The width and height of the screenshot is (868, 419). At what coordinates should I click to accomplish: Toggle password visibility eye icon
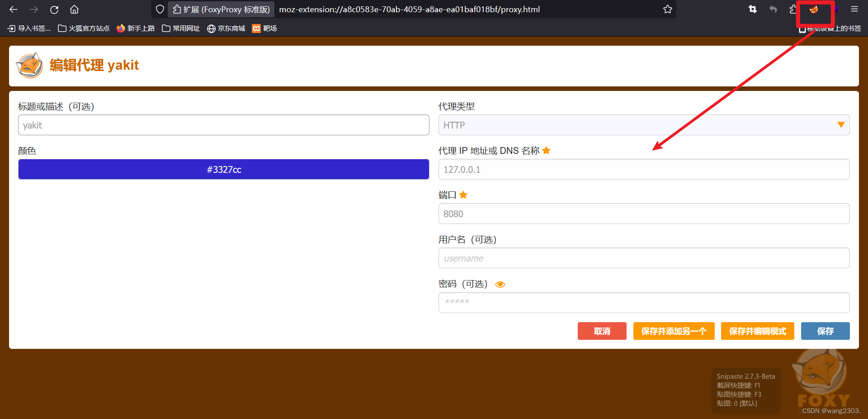point(500,285)
